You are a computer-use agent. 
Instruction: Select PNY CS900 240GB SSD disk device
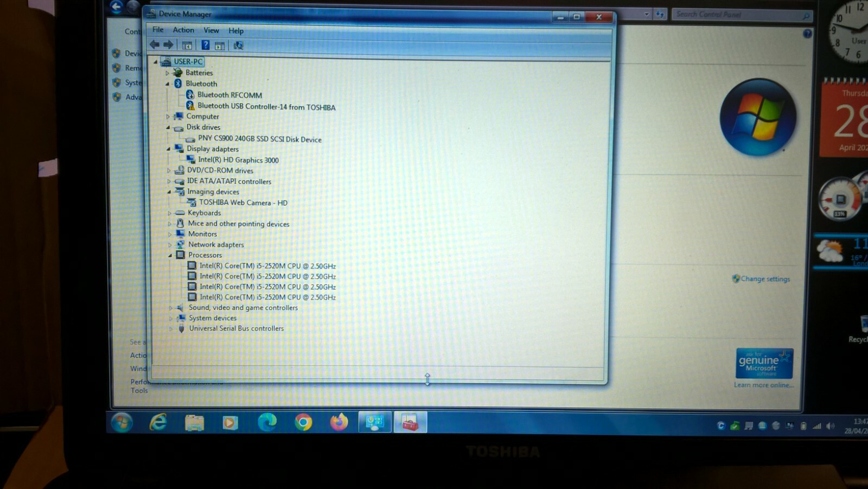click(x=259, y=138)
